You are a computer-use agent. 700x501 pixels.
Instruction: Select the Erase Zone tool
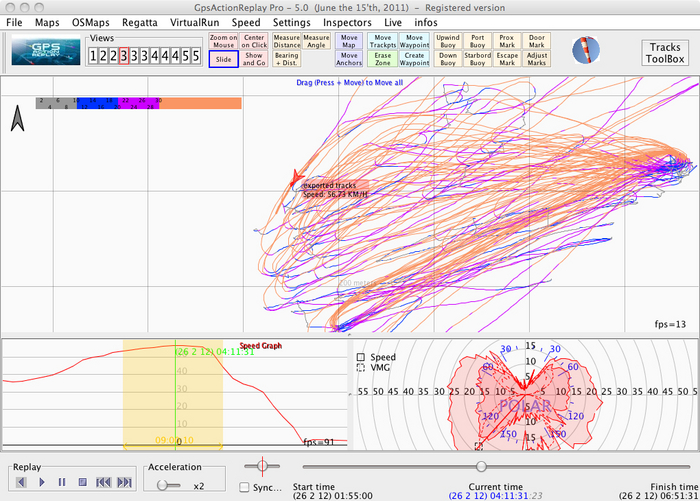pos(383,59)
